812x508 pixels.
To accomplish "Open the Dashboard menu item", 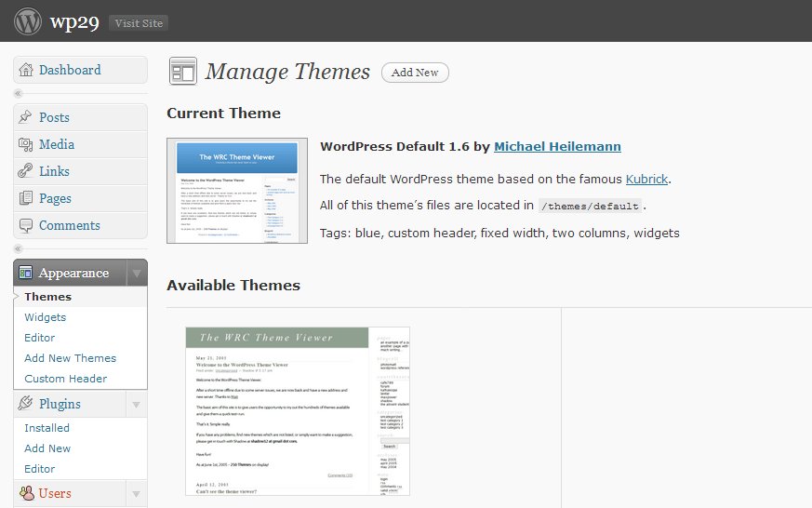I will pos(80,70).
